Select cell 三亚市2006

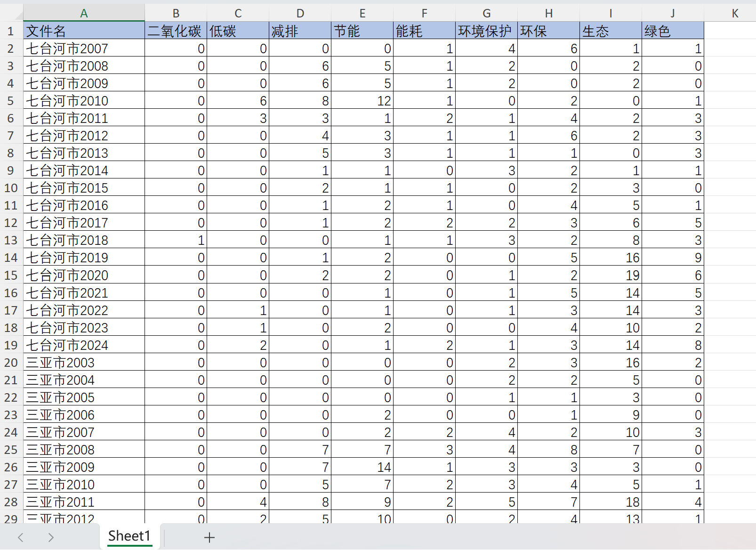(x=84, y=415)
